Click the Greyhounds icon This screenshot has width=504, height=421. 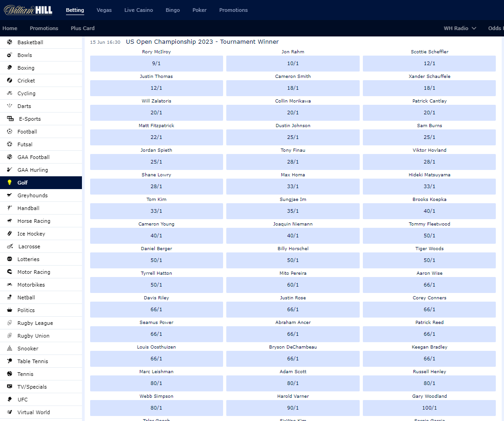tap(10, 195)
